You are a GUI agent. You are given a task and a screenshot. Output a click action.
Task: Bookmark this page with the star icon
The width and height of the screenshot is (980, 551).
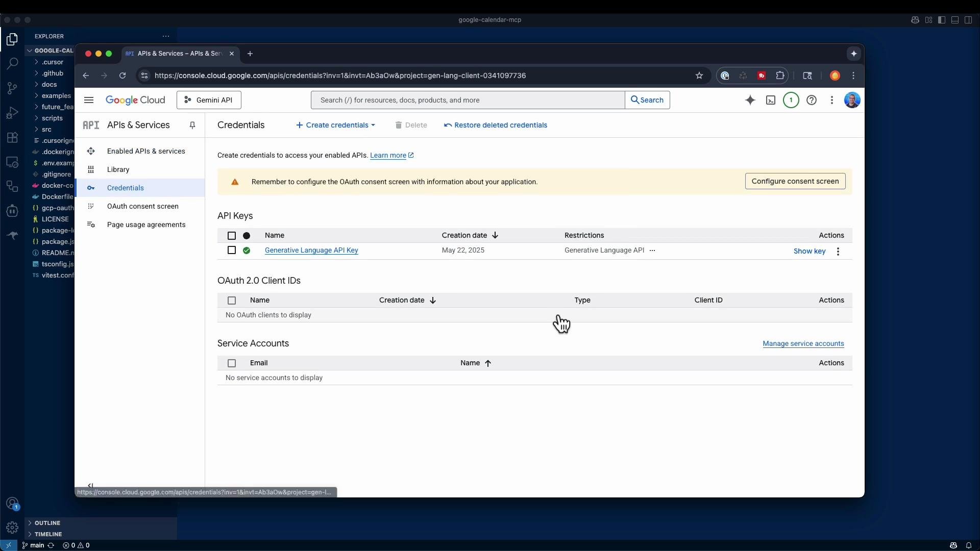(x=699, y=76)
